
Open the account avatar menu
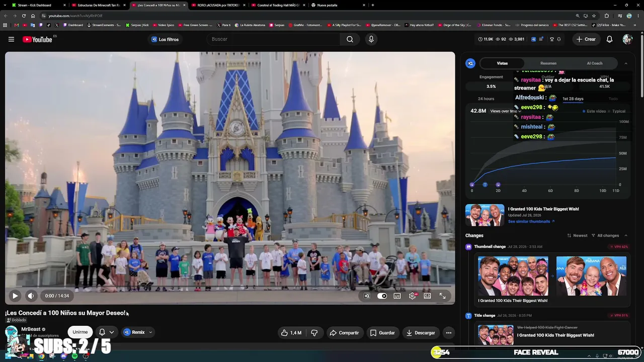click(x=627, y=39)
